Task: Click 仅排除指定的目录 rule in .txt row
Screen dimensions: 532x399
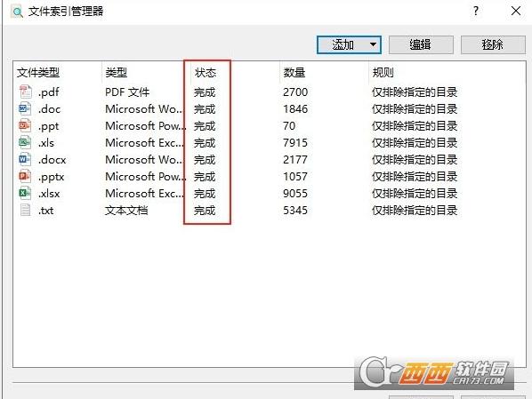Action: [x=415, y=211]
